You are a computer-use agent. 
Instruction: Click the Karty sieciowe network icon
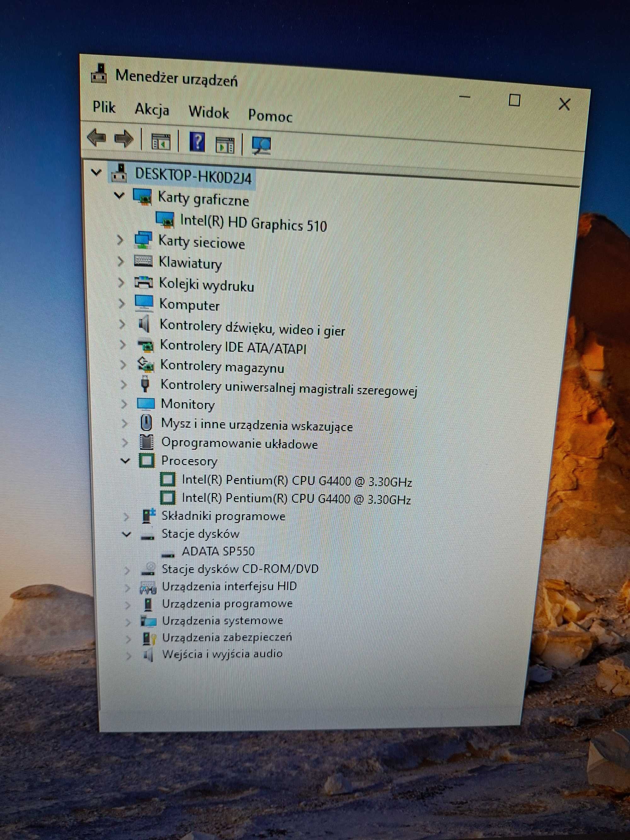click(143, 240)
